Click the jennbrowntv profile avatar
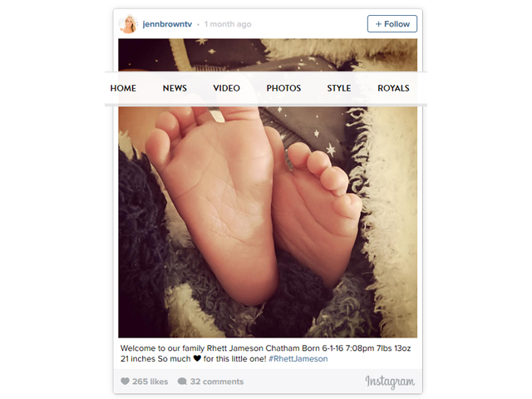 (128, 24)
